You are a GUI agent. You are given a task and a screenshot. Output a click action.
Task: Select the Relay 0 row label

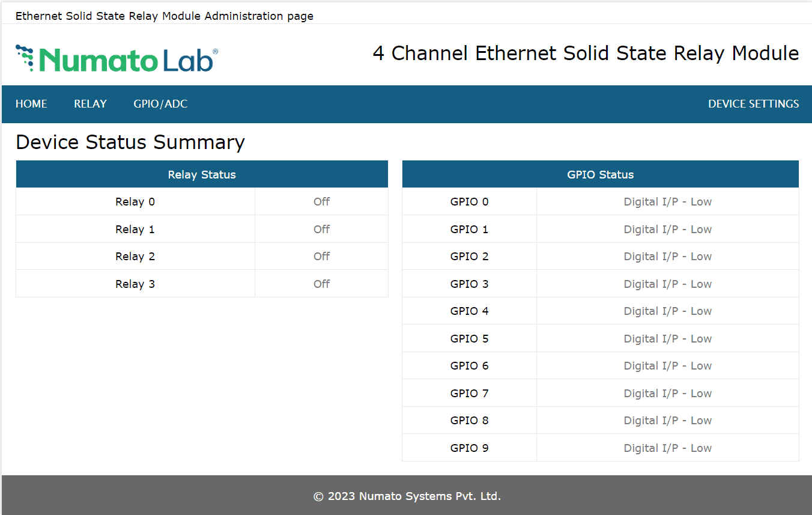point(135,202)
